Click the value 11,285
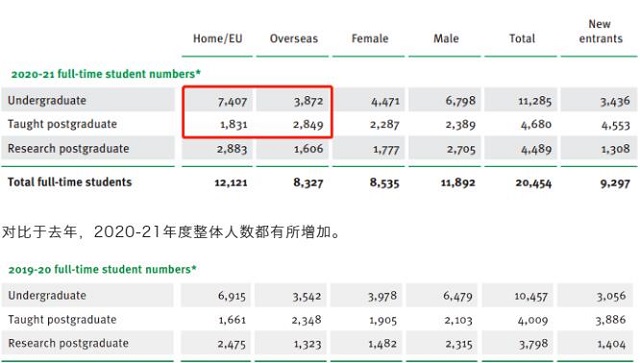 pos(535,101)
